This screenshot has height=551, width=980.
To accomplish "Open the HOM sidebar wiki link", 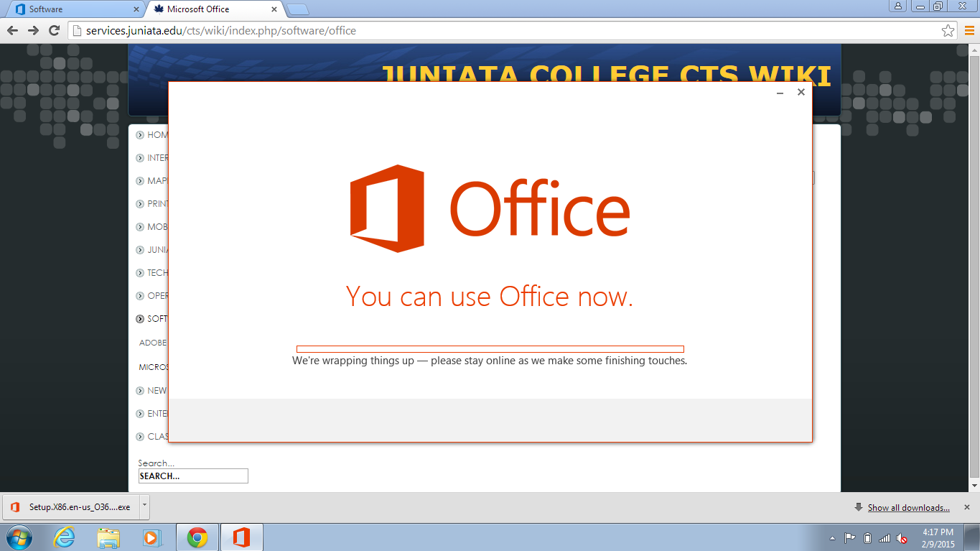I will [158, 135].
